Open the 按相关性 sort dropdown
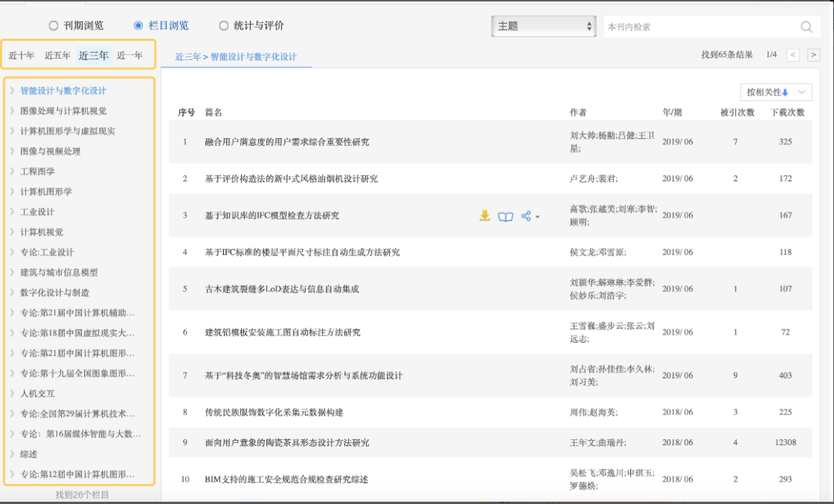 [x=776, y=92]
